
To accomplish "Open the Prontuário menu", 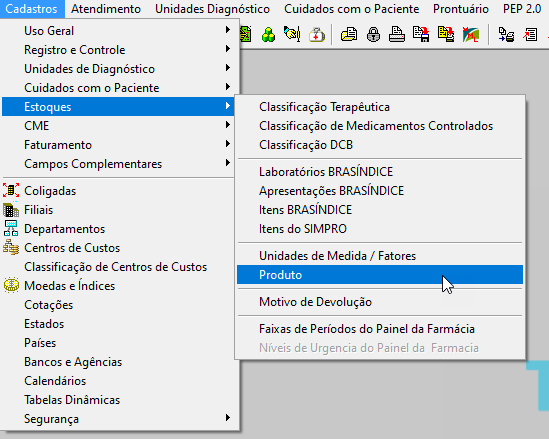I will point(461,9).
